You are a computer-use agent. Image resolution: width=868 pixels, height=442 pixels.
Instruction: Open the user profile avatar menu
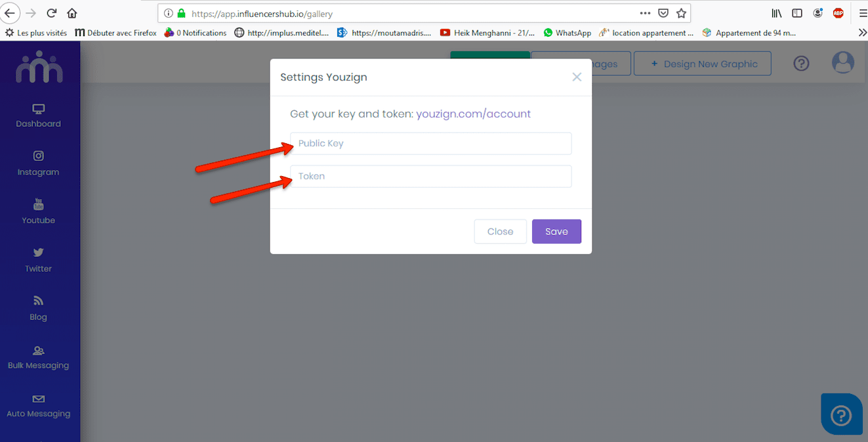click(x=842, y=63)
